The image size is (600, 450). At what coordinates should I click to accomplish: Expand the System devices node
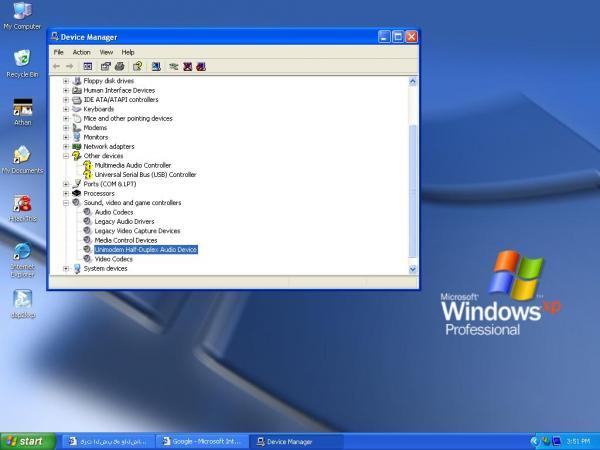coord(66,269)
